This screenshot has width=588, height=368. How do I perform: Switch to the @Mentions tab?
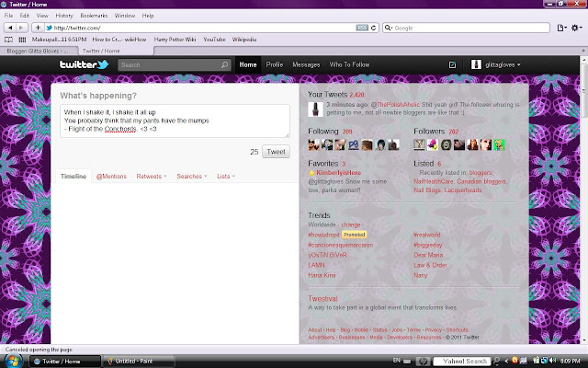[x=111, y=176]
